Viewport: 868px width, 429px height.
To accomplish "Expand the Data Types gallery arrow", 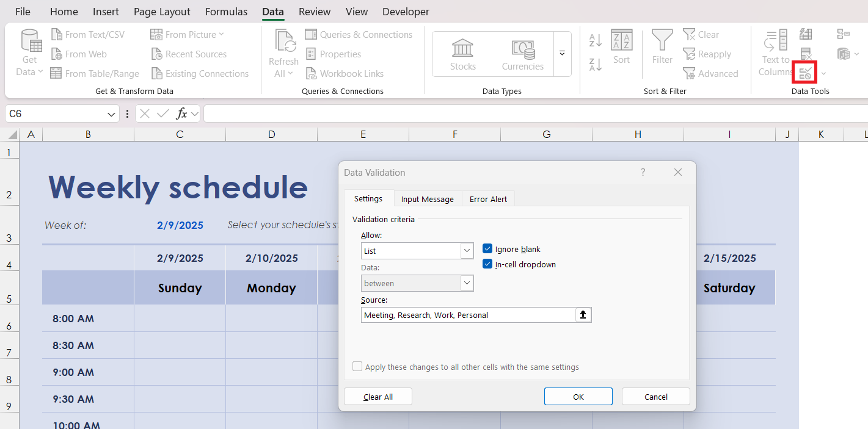I will 562,54.
